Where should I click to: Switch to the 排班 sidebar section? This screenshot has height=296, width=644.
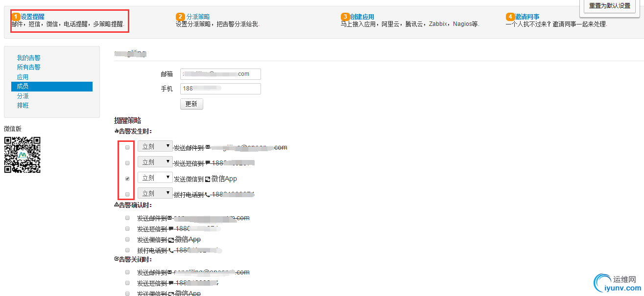pos(23,105)
